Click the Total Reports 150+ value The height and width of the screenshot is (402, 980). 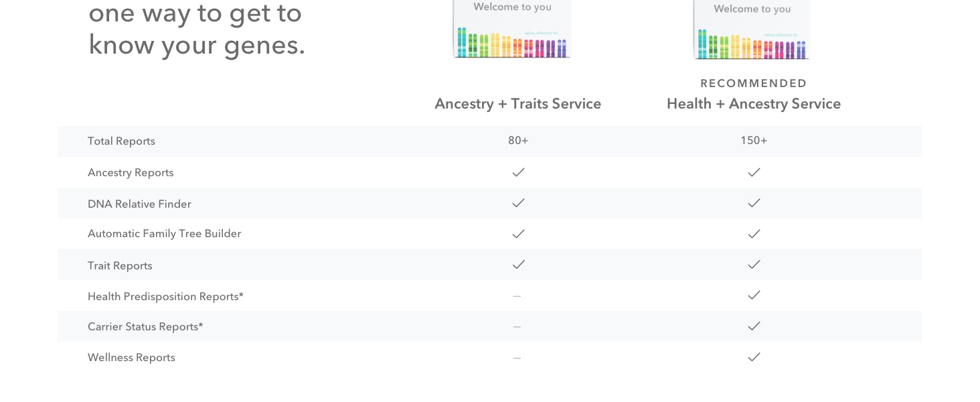point(754,141)
